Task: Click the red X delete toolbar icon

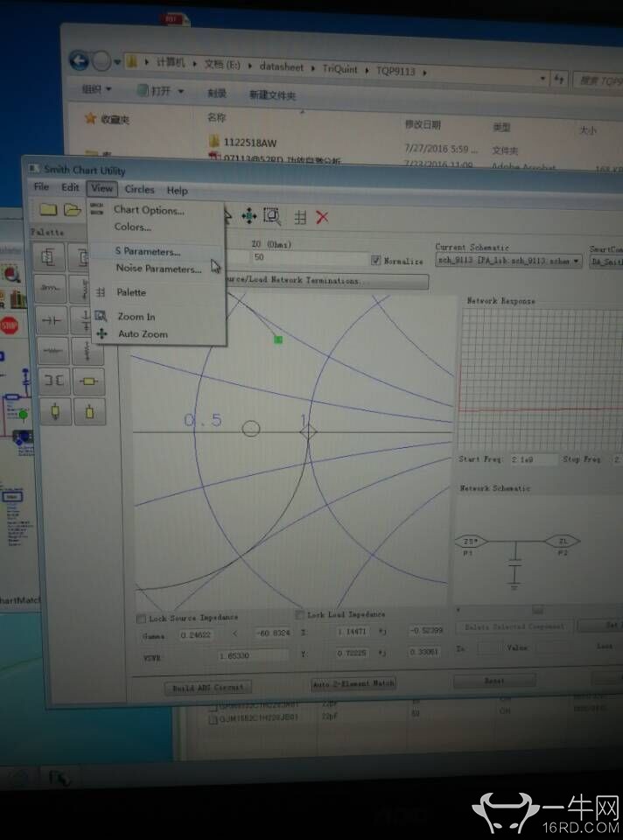Action: 322,217
